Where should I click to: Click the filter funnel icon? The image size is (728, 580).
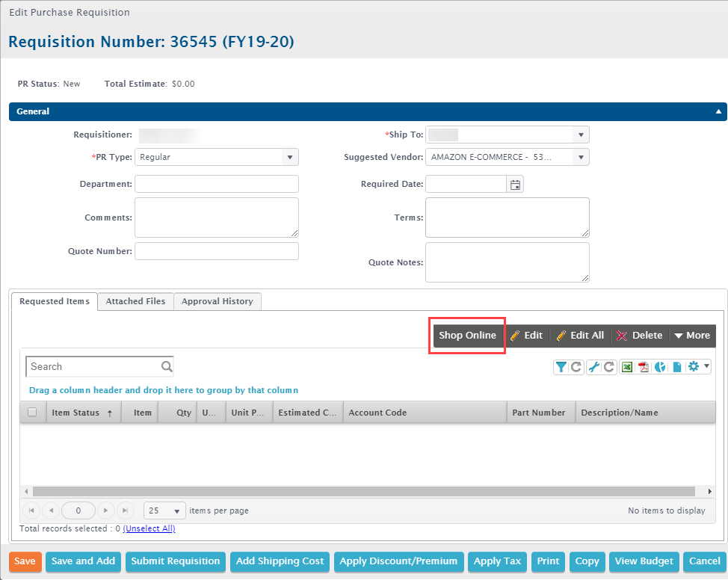click(561, 367)
